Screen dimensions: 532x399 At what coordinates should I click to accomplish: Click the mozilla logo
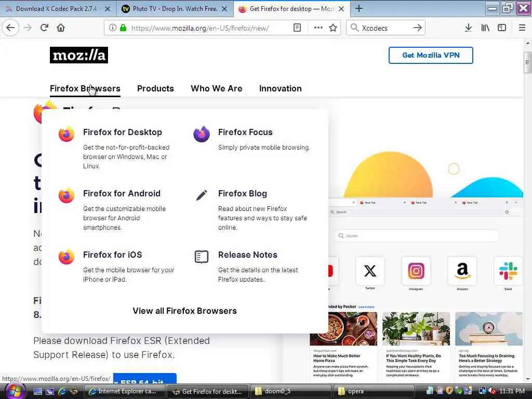point(79,55)
